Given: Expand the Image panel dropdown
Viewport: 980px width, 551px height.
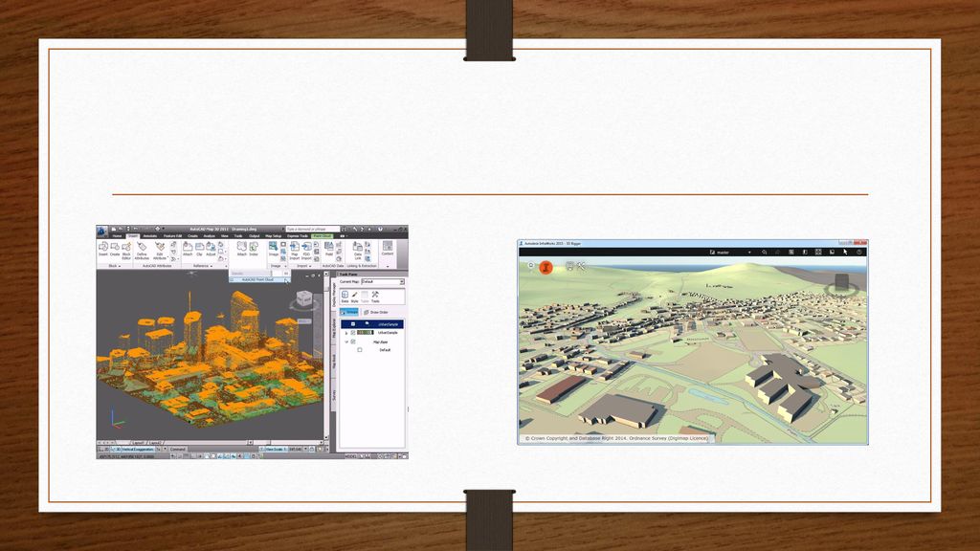Looking at the screenshot, I should 285,266.
